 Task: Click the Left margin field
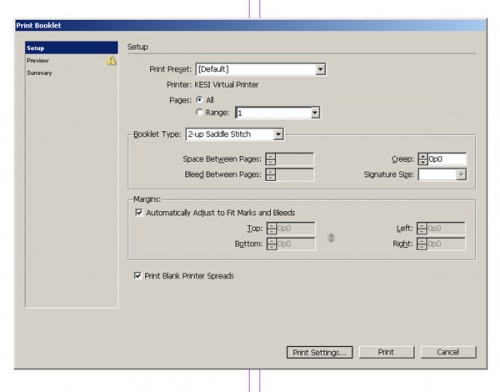click(x=446, y=228)
